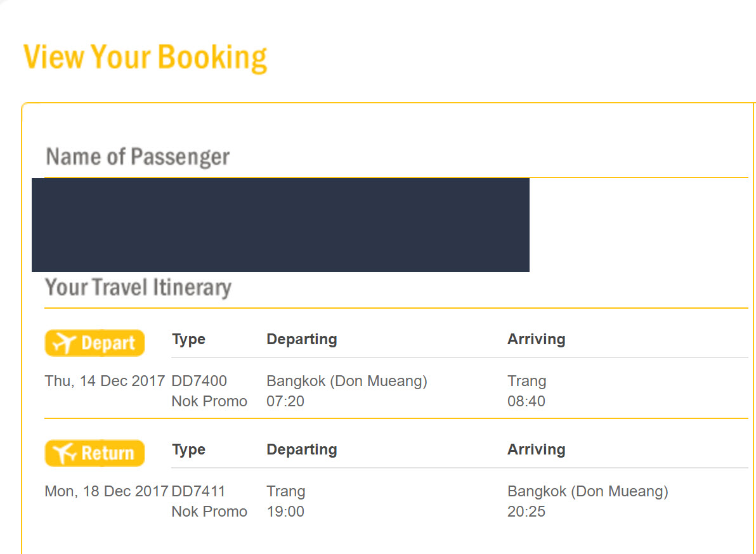Select flight number DD7411
The width and height of the screenshot is (756, 554).
pyautogui.click(x=198, y=491)
